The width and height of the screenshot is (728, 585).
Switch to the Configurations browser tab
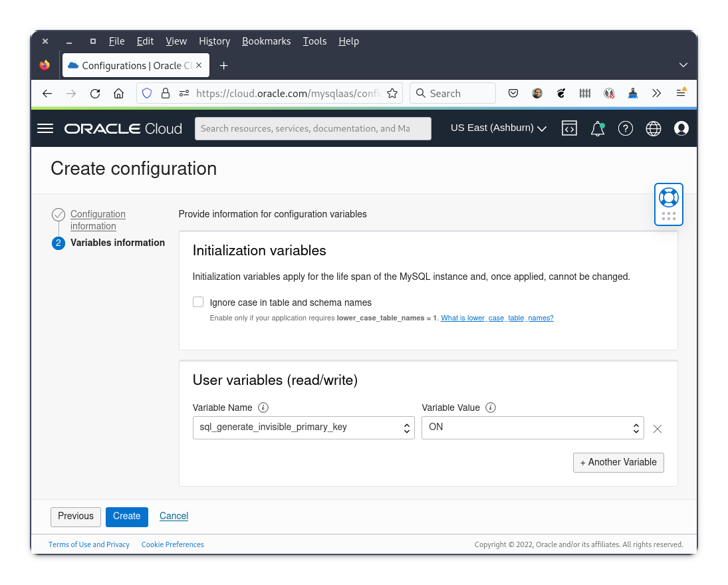(133, 65)
